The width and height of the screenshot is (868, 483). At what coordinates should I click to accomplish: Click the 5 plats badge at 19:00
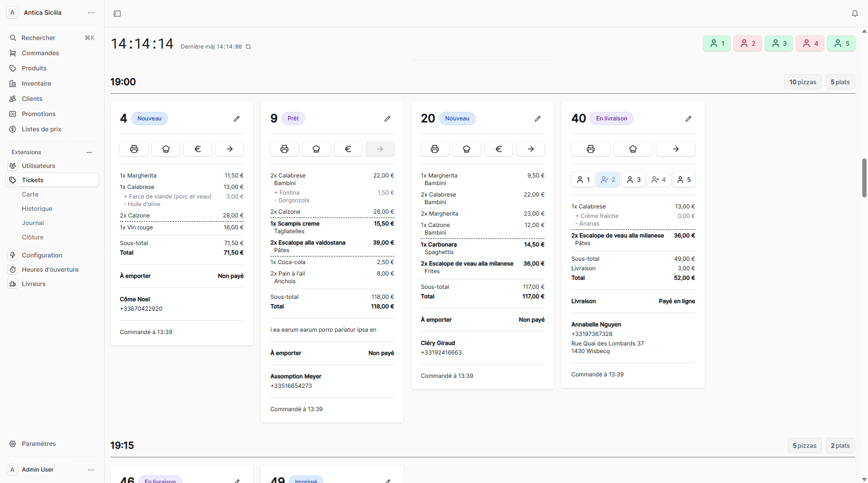pyautogui.click(x=840, y=82)
